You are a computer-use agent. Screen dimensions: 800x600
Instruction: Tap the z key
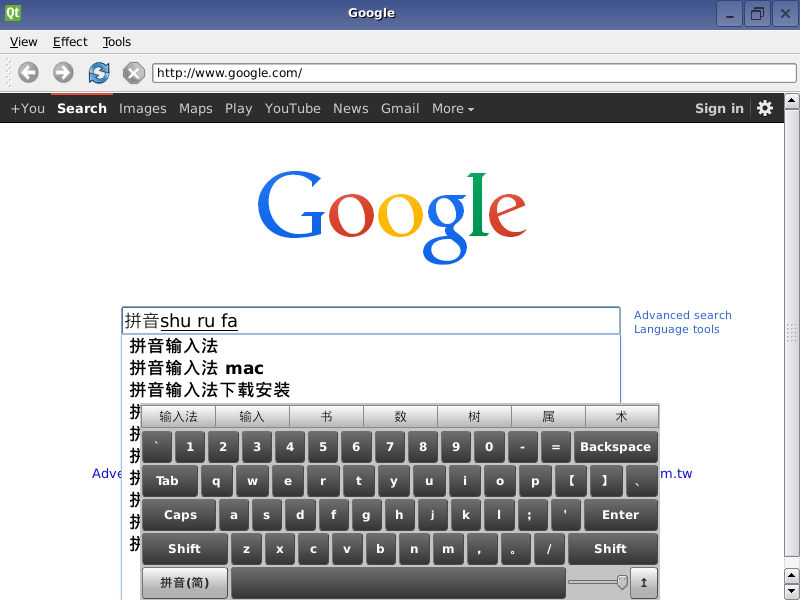[246, 548]
